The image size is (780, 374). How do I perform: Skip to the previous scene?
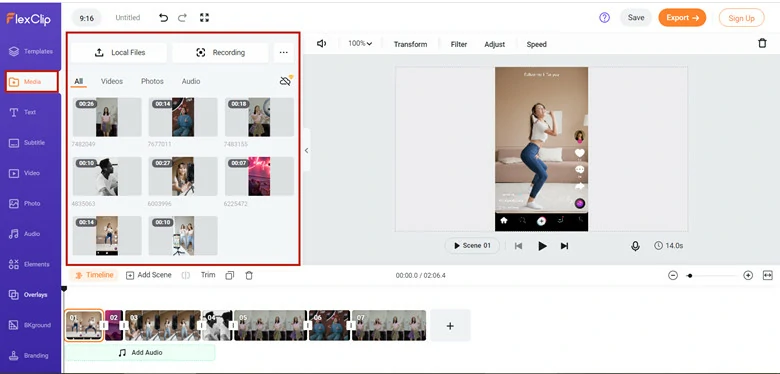point(518,246)
